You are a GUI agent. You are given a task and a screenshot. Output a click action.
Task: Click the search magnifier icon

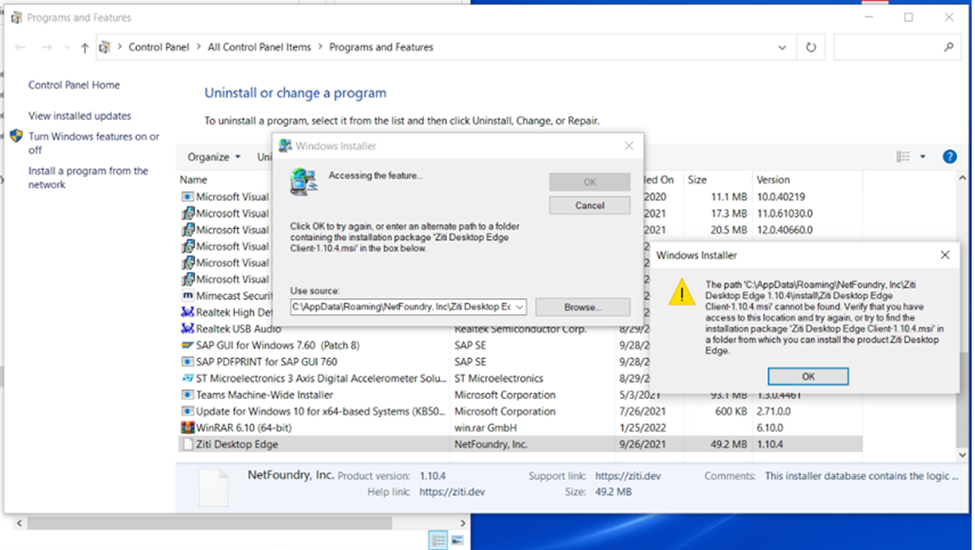(x=948, y=47)
